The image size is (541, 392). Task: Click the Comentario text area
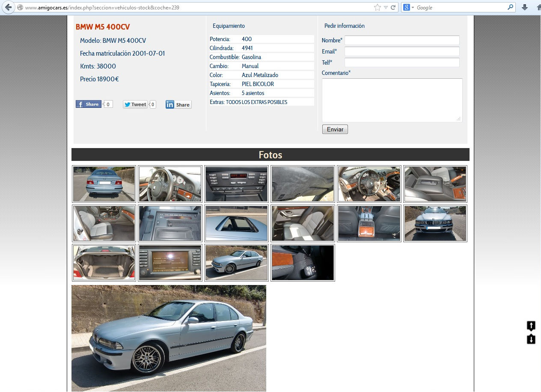tap(392, 100)
